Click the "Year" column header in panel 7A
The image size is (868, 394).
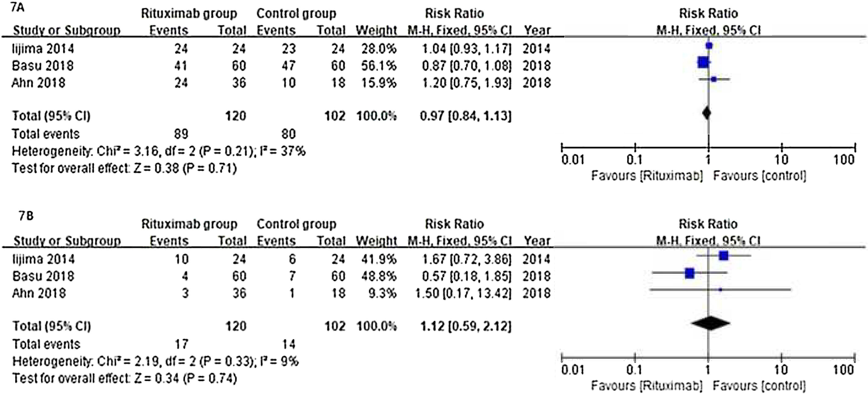pos(537,30)
